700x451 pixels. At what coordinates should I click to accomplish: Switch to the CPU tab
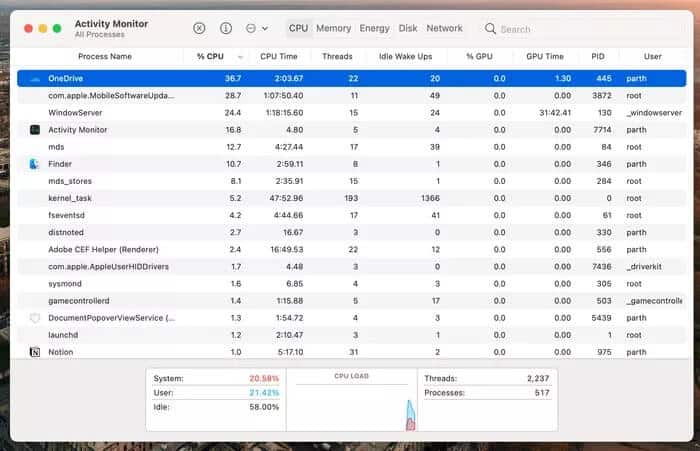point(298,28)
